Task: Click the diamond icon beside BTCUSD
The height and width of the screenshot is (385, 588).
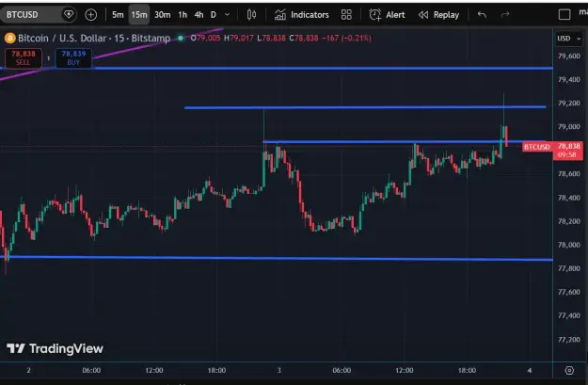Action: tap(69, 15)
